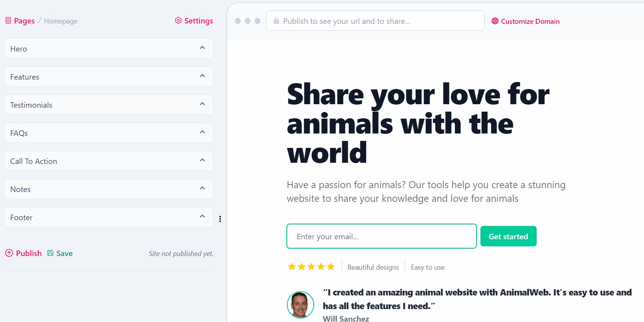Click the Get started button
Screen dimensions: 644x322
508,237
